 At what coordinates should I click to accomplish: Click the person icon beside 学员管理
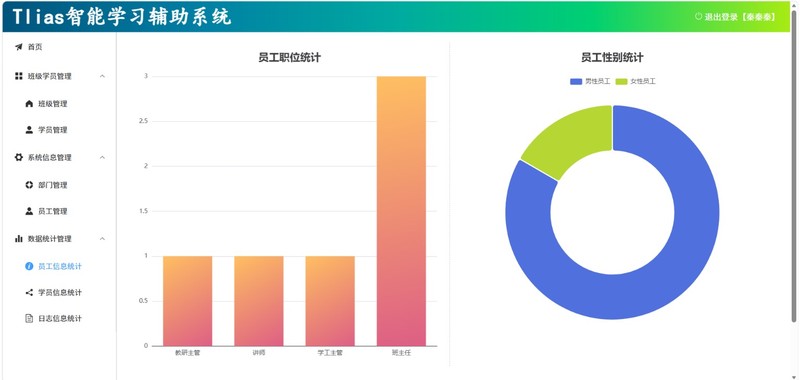click(x=29, y=130)
